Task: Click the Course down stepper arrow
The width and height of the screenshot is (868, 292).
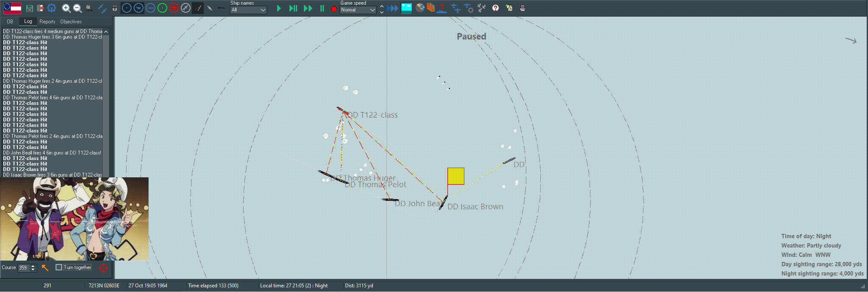Action: (x=33, y=270)
